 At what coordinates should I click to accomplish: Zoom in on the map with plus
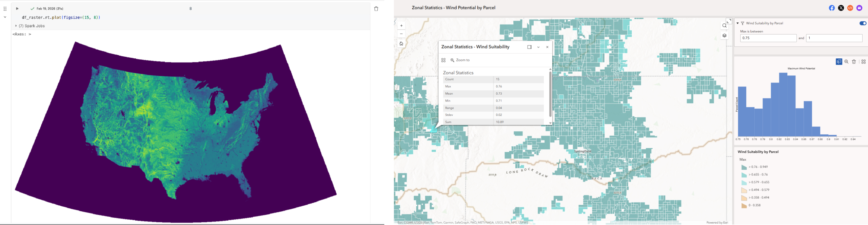click(401, 26)
